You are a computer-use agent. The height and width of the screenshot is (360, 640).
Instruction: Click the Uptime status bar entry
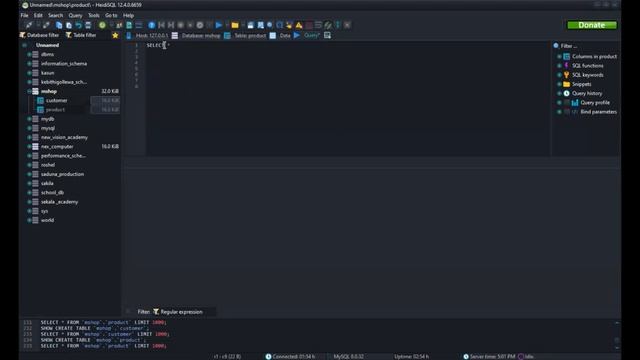tap(411, 357)
